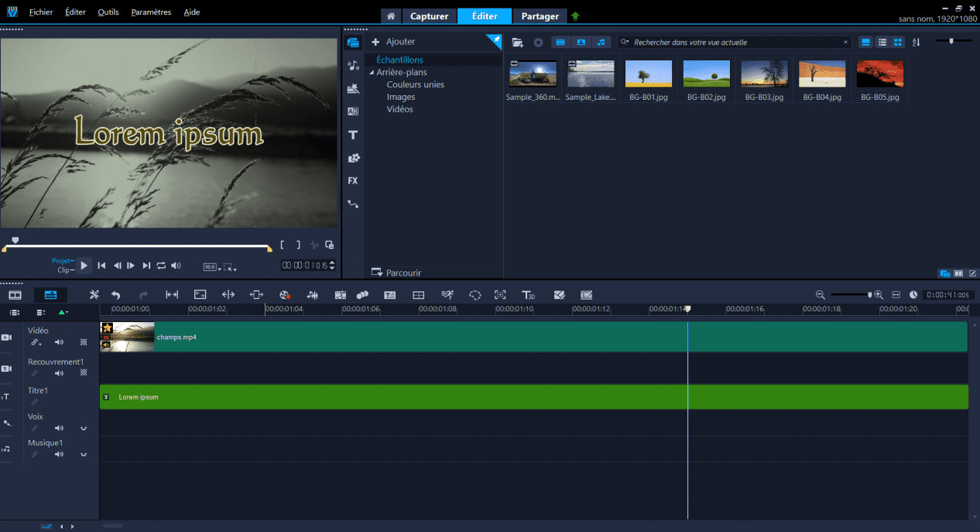Toggle ripple editing on Titre1 track
This screenshot has height=532, width=980.
[x=34, y=402]
